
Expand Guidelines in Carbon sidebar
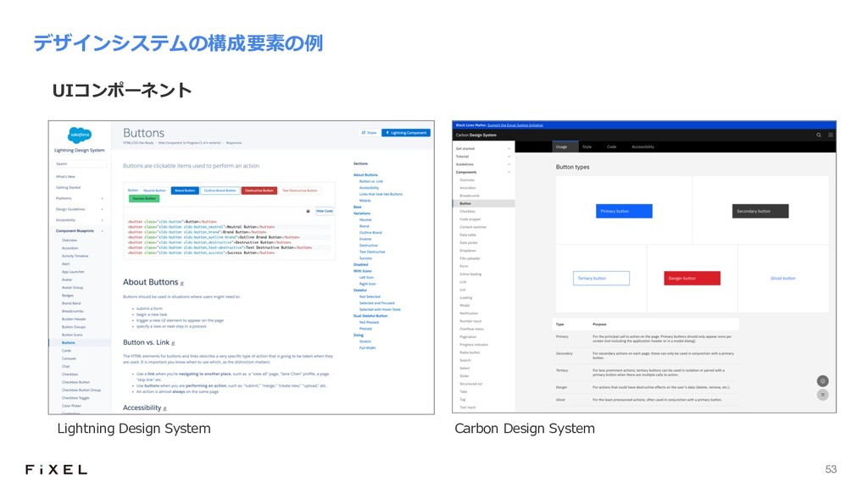[x=509, y=164]
